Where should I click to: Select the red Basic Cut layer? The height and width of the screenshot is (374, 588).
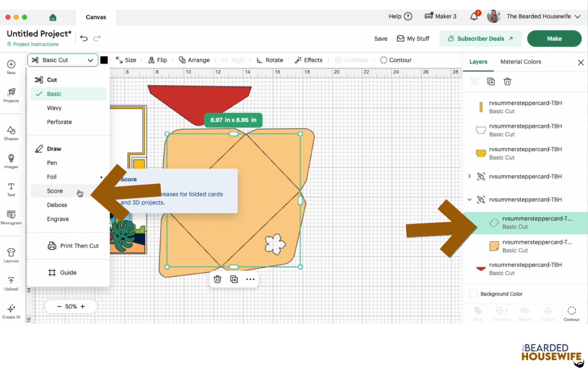click(525, 269)
